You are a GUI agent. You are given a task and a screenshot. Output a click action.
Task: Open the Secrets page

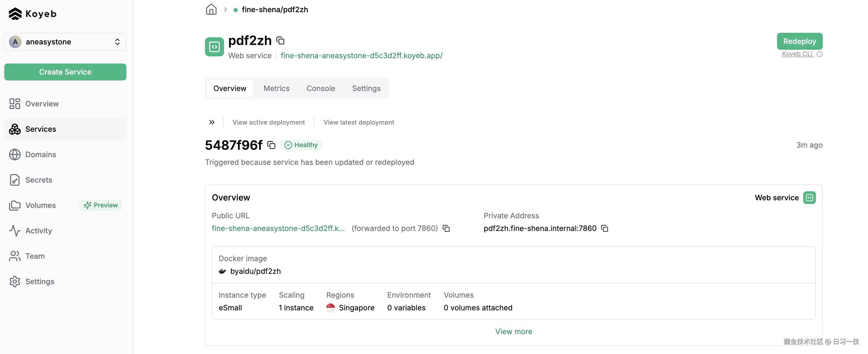pyautogui.click(x=65, y=180)
